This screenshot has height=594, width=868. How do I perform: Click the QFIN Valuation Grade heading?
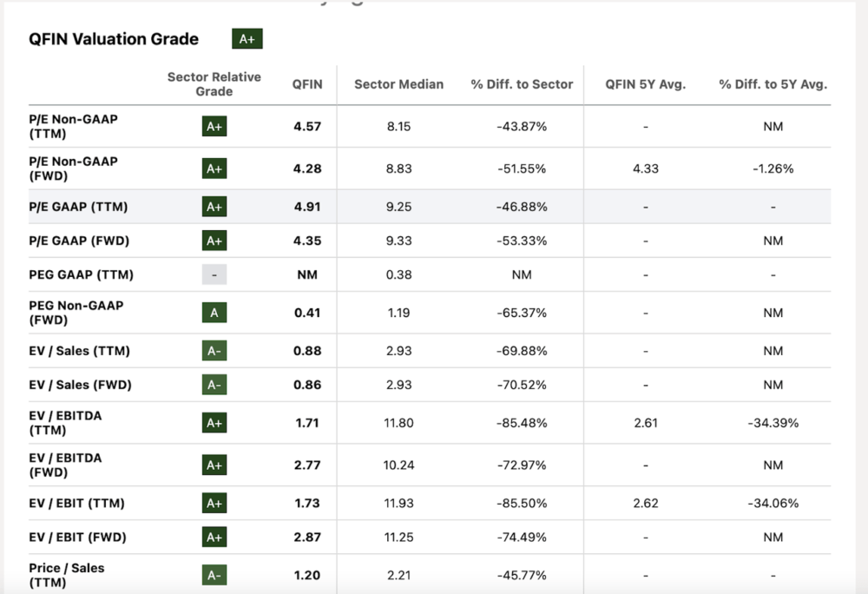coord(114,39)
